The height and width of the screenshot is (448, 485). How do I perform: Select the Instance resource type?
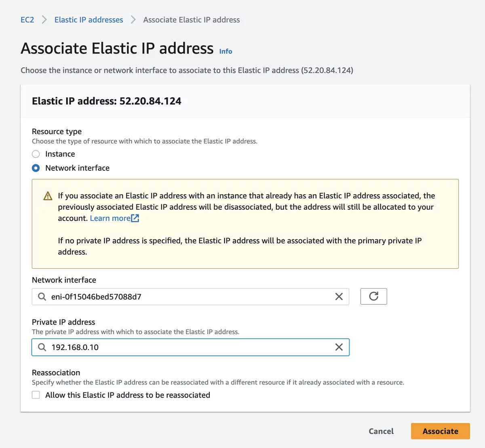point(36,154)
